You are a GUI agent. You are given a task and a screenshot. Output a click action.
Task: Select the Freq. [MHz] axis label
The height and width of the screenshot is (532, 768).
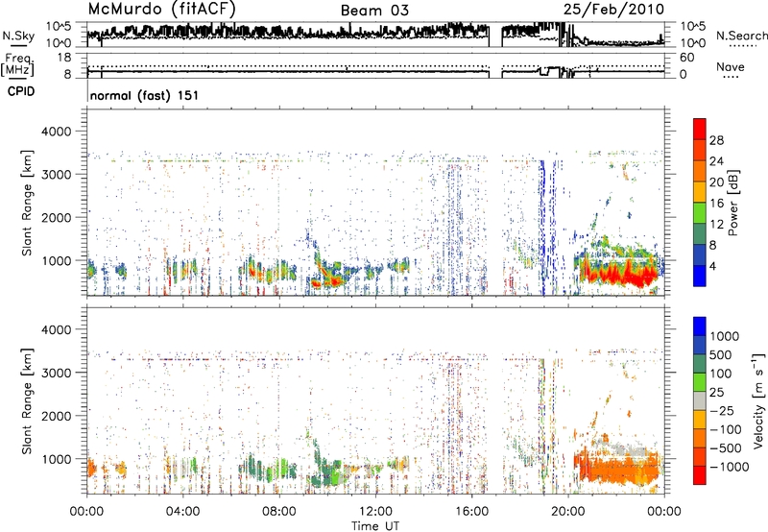pos(17,66)
